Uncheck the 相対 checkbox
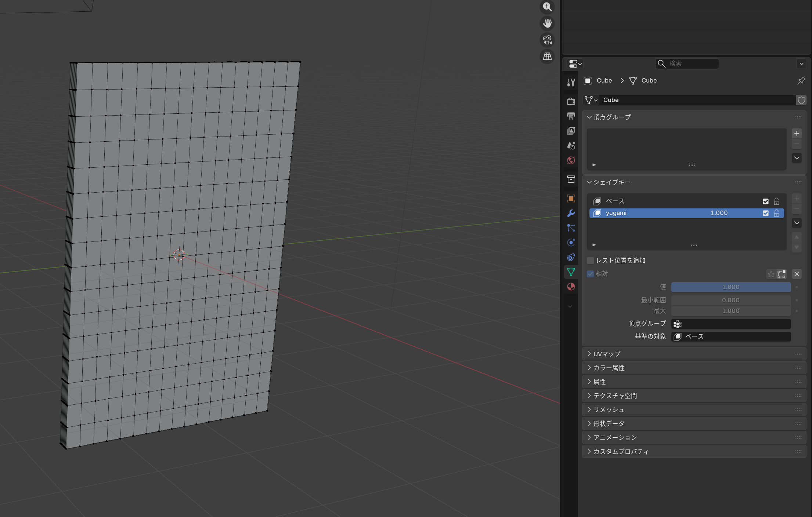Image resolution: width=812 pixels, height=517 pixels. point(591,274)
